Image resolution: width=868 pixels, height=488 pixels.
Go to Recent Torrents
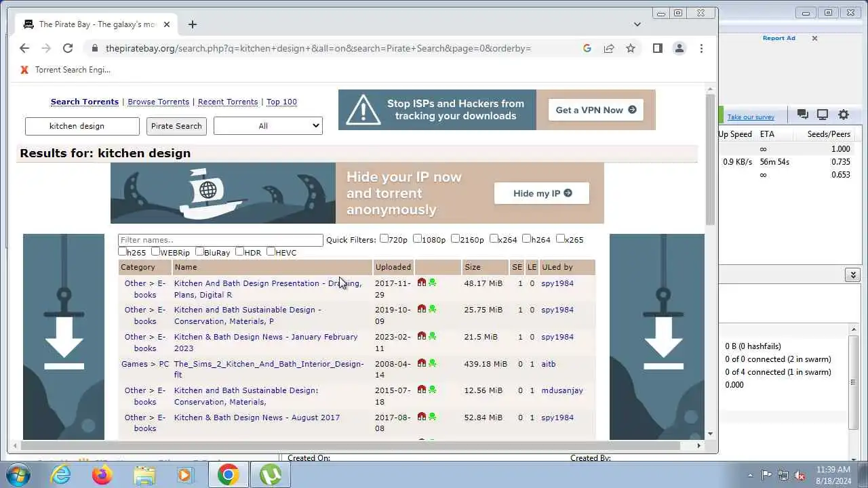228,102
